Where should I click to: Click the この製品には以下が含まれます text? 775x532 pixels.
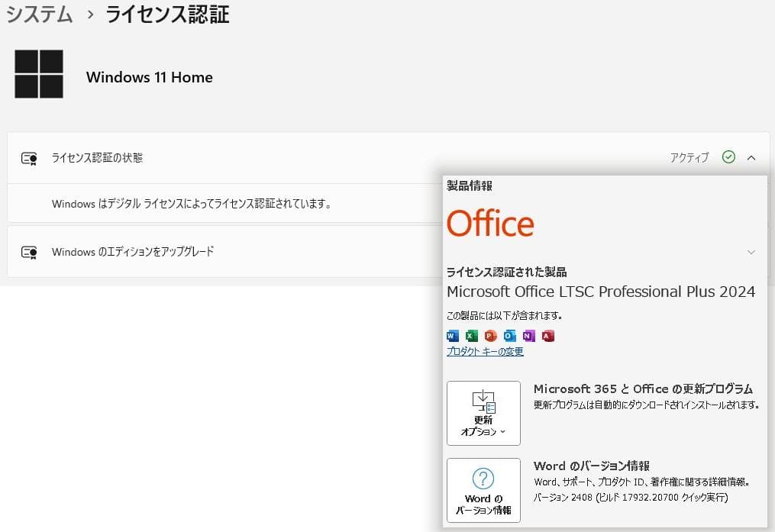coord(504,315)
